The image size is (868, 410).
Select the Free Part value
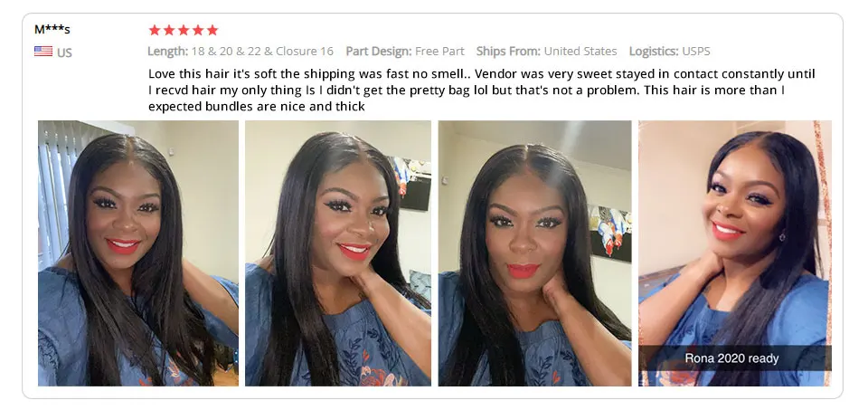tap(439, 52)
